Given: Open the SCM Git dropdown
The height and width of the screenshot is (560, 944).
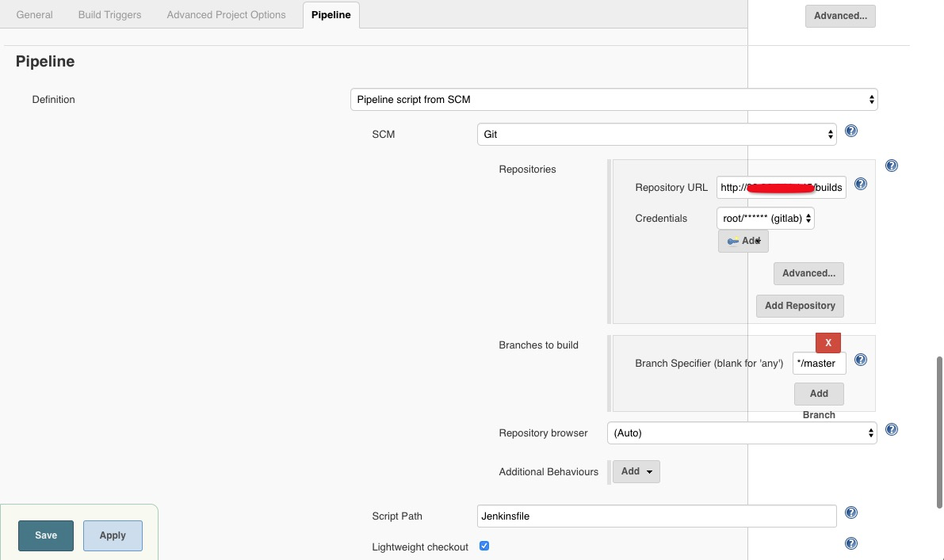Looking at the screenshot, I should coord(657,135).
